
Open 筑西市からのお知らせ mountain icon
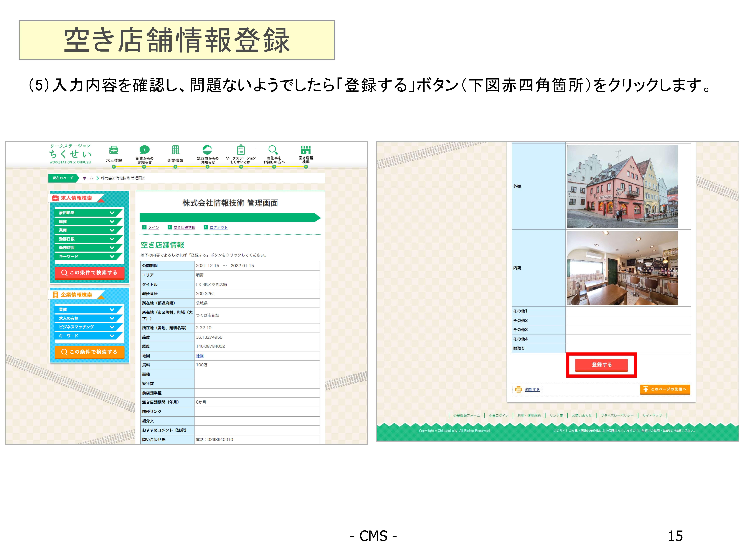207,150
